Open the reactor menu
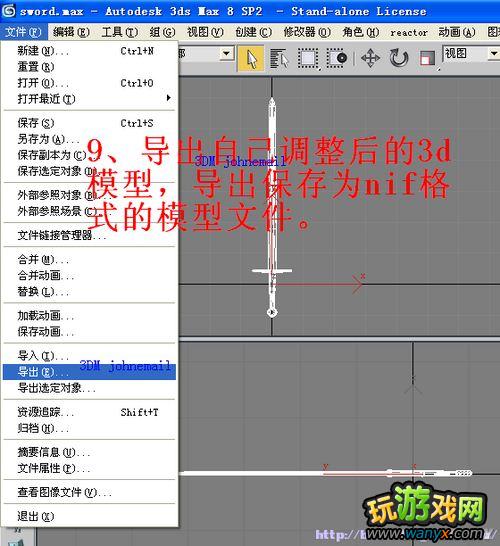Screen dimensions: 500x546 pos(409,32)
